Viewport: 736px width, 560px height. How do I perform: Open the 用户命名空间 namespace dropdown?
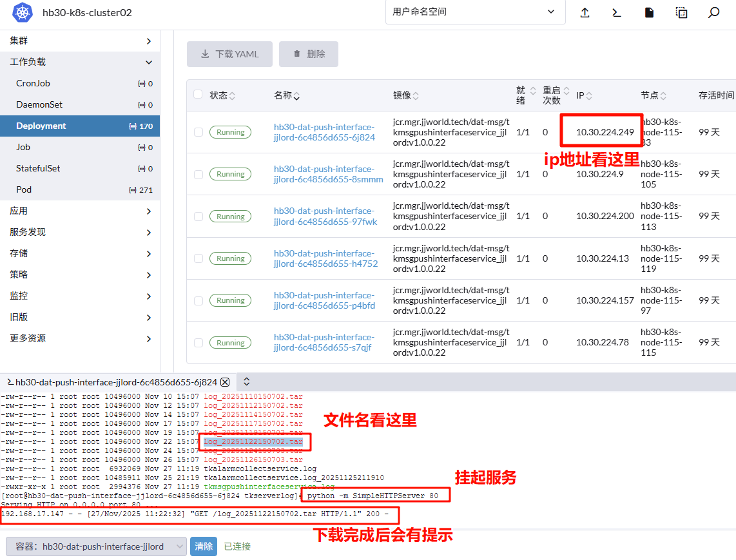pyautogui.click(x=475, y=12)
